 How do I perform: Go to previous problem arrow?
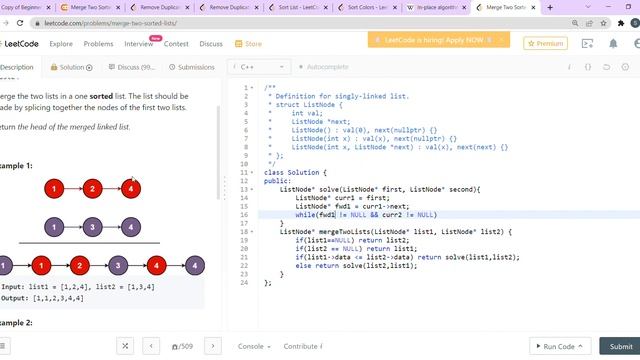click(151, 346)
